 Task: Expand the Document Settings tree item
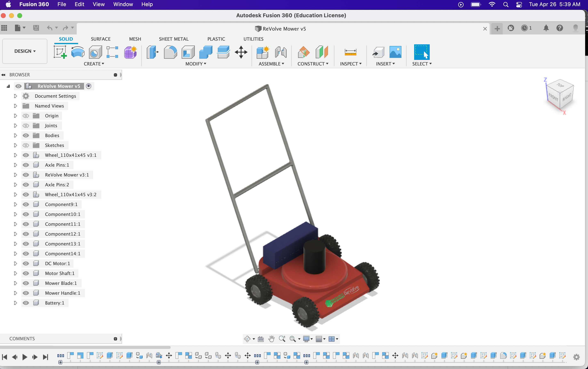pyautogui.click(x=15, y=96)
